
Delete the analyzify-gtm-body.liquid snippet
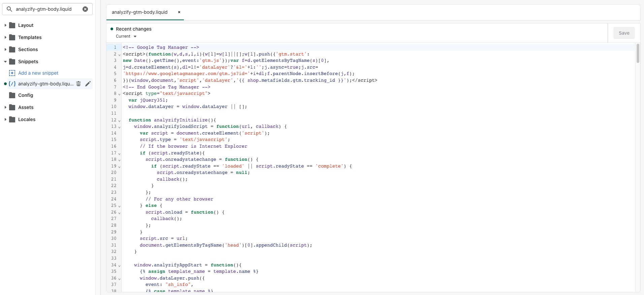[78, 84]
